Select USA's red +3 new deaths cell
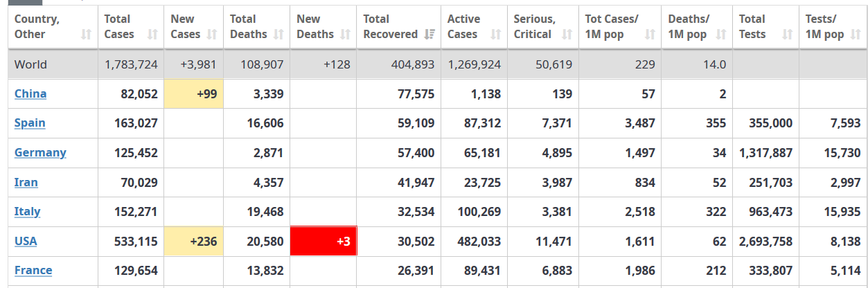Viewport: 868px width, 288px height. 324,241
